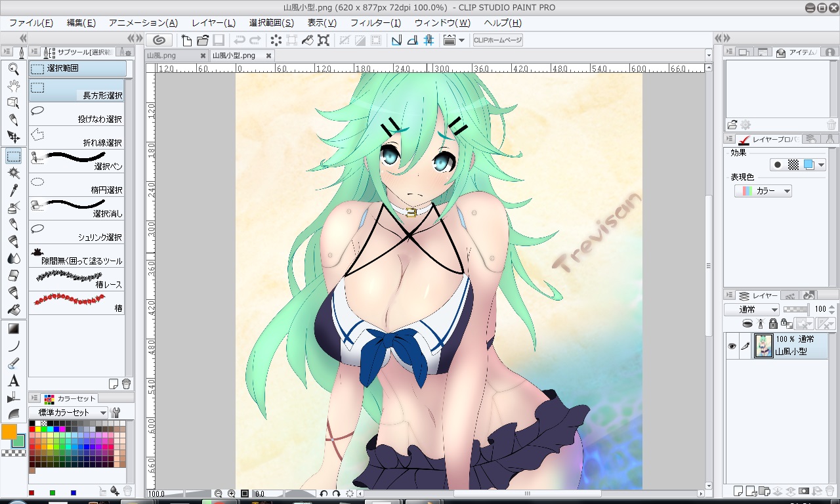
Task: Click the Open file folder icon
Action: tap(203, 40)
